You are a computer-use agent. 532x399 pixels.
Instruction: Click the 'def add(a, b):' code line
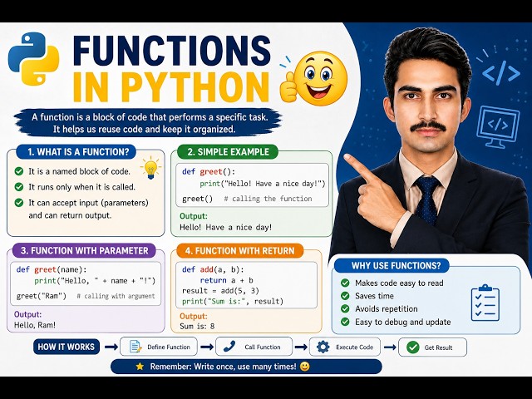(213, 269)
